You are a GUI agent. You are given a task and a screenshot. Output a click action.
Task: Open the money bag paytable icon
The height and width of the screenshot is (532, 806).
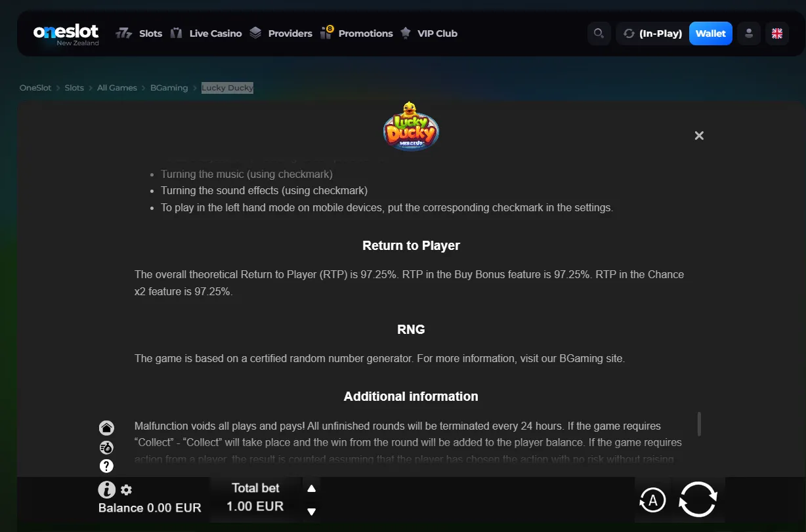(106, 447)
